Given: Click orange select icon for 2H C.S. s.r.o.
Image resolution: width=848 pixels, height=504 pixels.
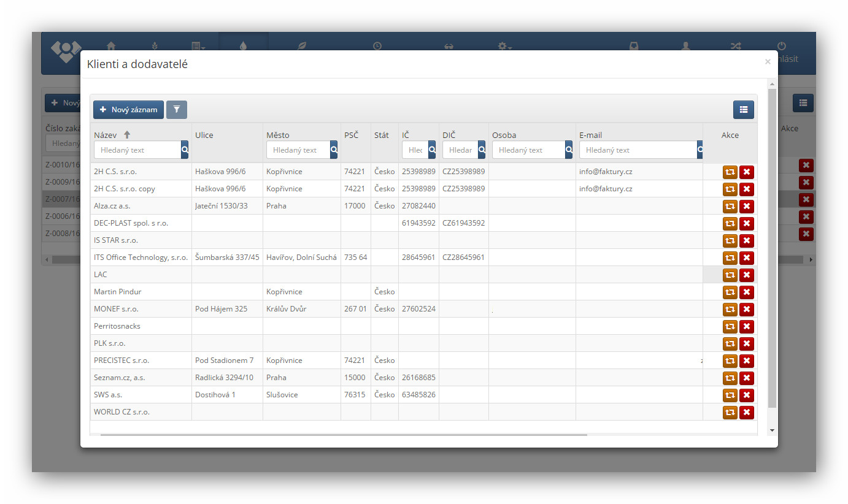Looking at the screenshot, I should (730, 172).
